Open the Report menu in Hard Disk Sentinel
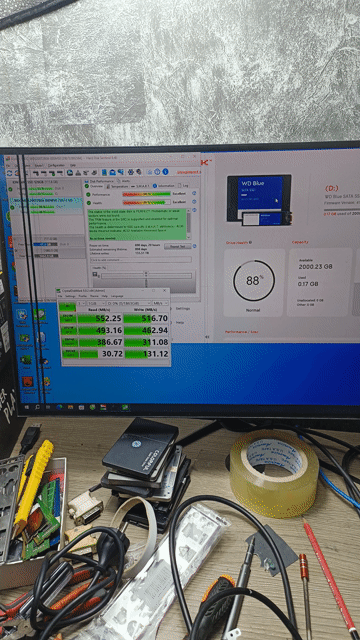This screenshot has height=640, width=360. point(39,166)
